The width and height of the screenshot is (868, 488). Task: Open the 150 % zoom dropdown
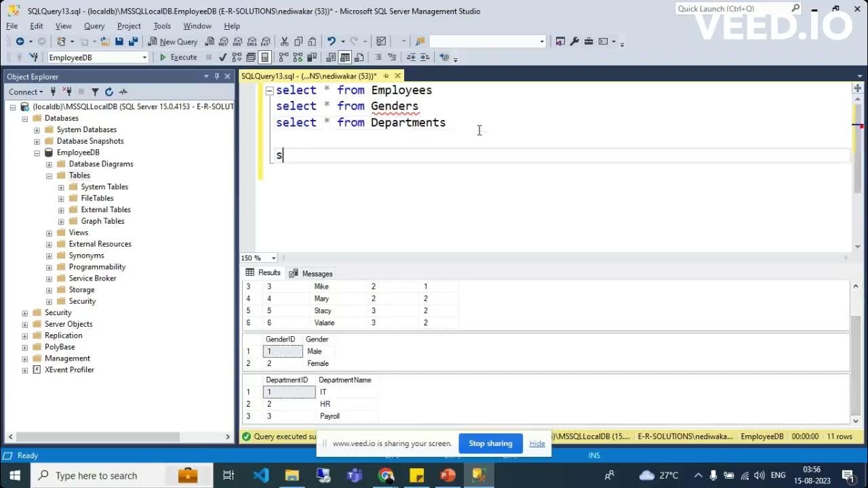pyautogui.click(x=274, y=258)
